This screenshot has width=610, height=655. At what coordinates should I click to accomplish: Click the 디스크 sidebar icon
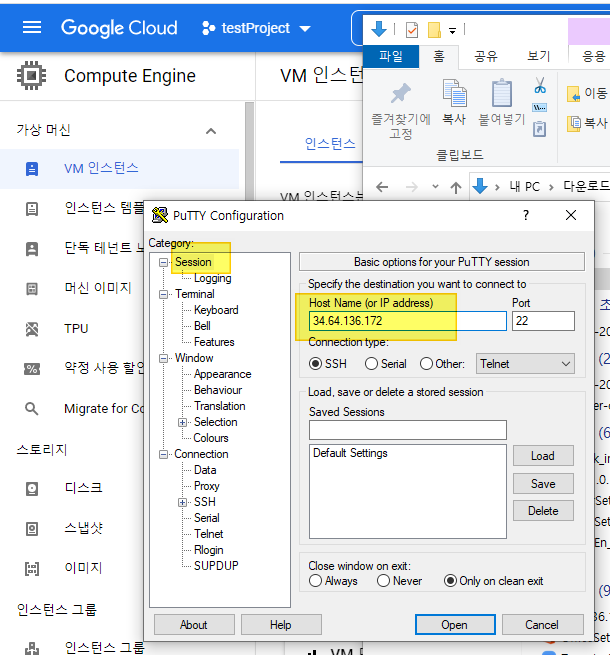click(32, 488)
